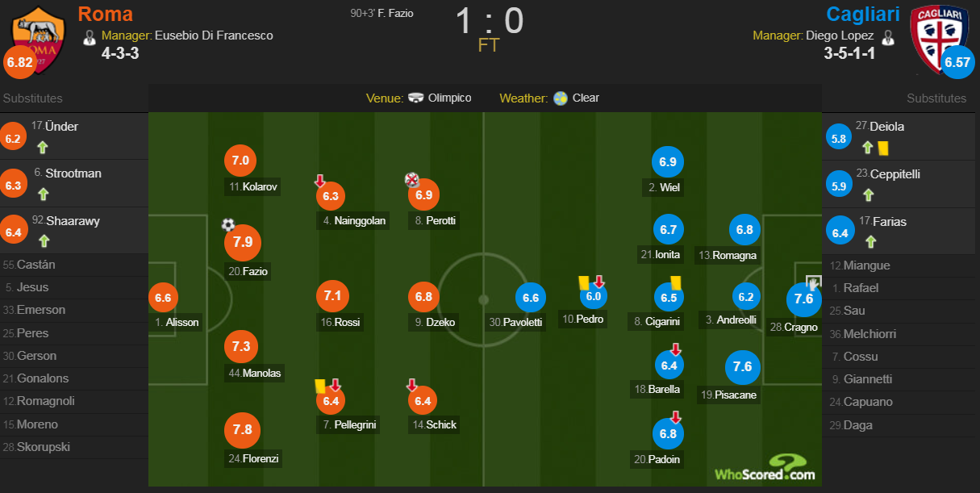Select Strootman in the Roma substitutes list

[73, 174]
